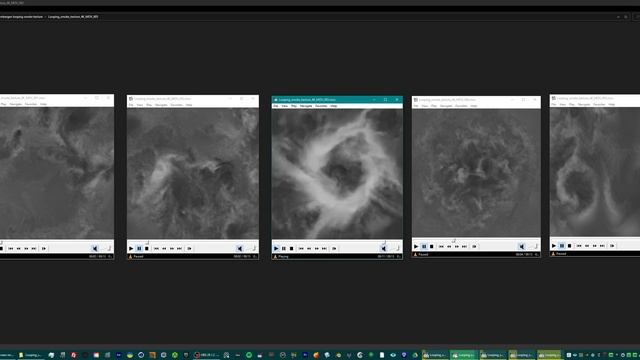Screen dimensions: 640x360
Task: Click the Looping_smoke_texture_4K_MOV_001 breadcrumb at top
Action: [x=73, y=17]
